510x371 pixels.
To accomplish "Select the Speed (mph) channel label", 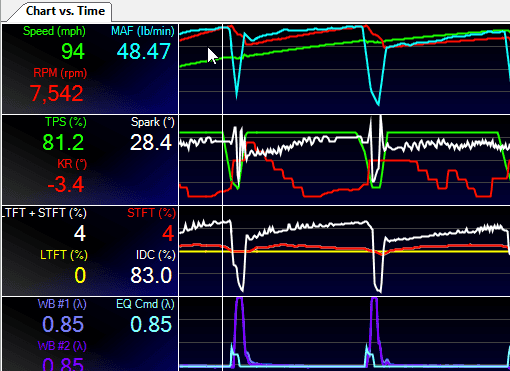I will coord(54,31).
